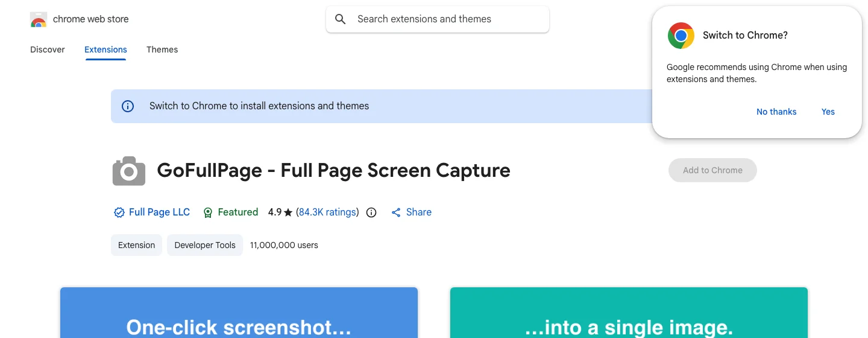This screenshot has width=868, height=338.
Task: Click the verified badge beside Full Page LLC
Action: [119, 212]
